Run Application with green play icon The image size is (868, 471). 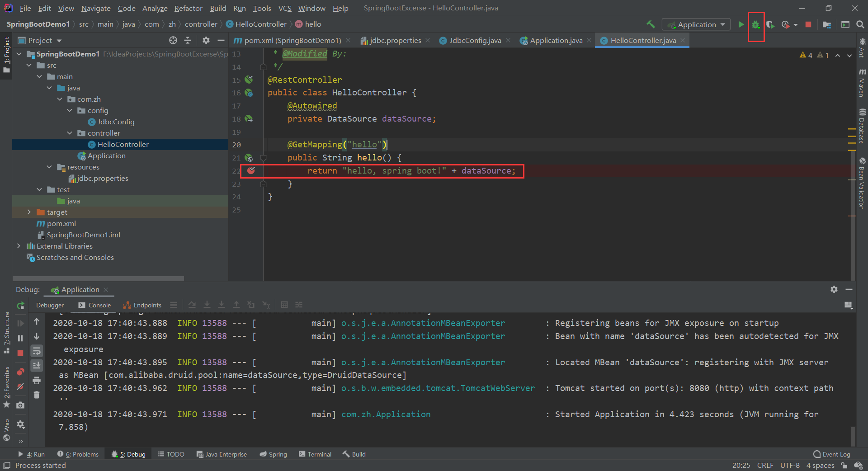(741, 24)
